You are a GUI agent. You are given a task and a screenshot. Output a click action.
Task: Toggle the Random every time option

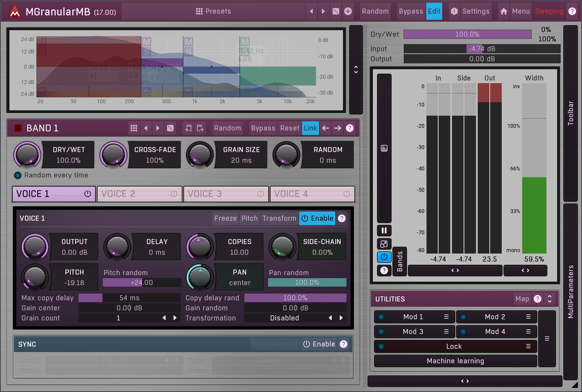(18, 175)
